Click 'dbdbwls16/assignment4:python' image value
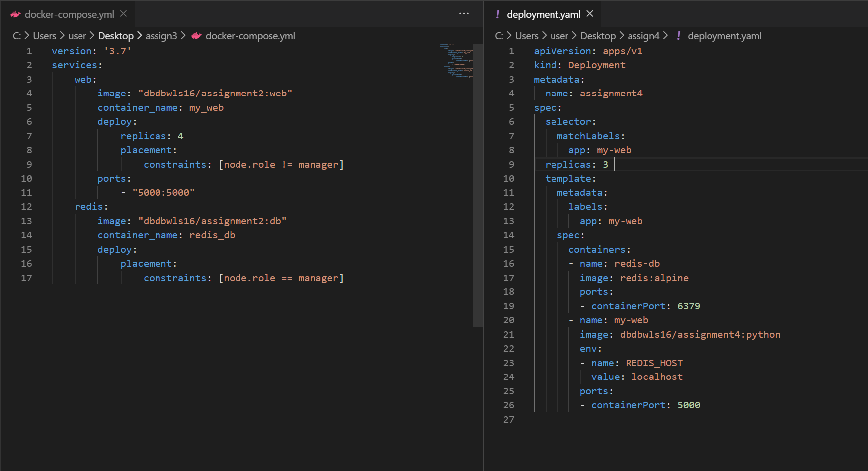Image resolution: width=868 pixels, height=471 pixels. tap(700, 334)
